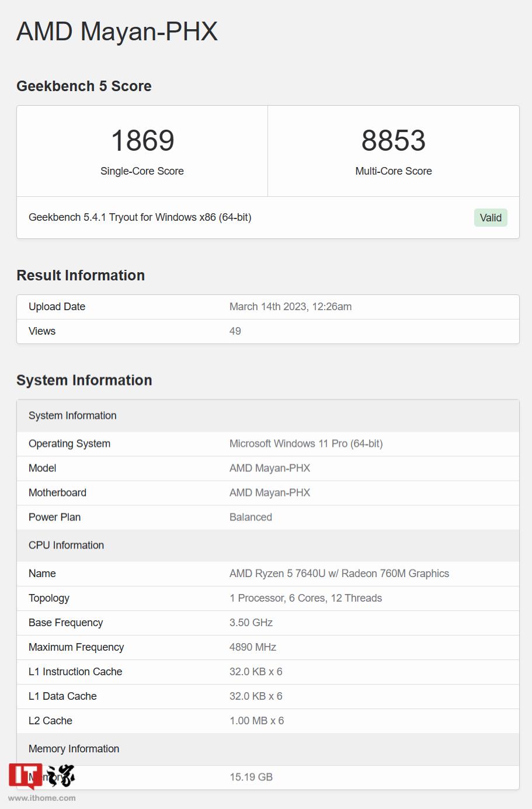Click the Motherboard AMD Mayan-PHX value

click(270, 493)
